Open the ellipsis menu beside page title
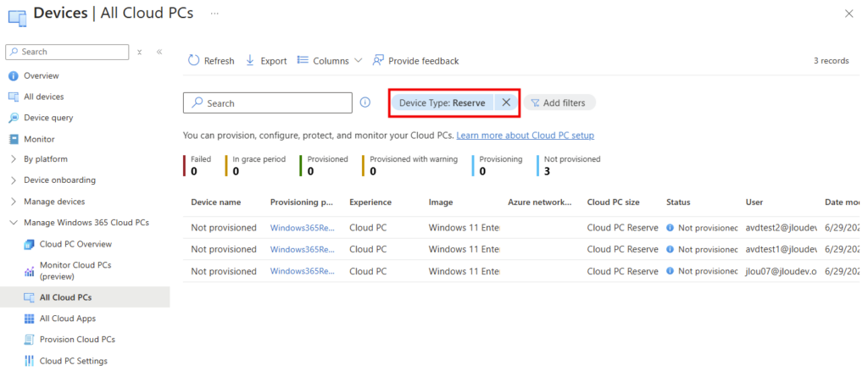 [214, 14]
